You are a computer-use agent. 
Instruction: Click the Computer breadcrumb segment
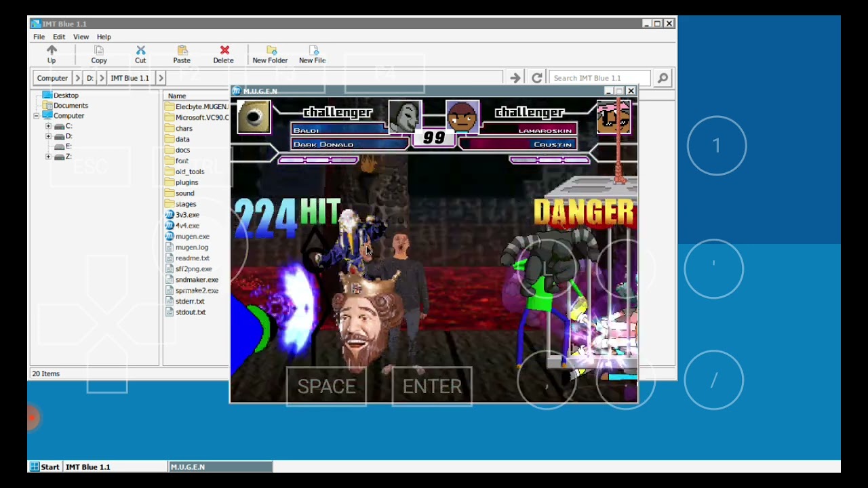tap(52, 78)
